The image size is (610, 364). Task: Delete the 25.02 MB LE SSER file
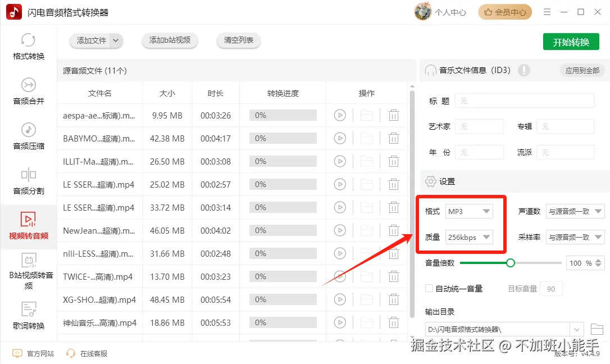tap(394, 184)
